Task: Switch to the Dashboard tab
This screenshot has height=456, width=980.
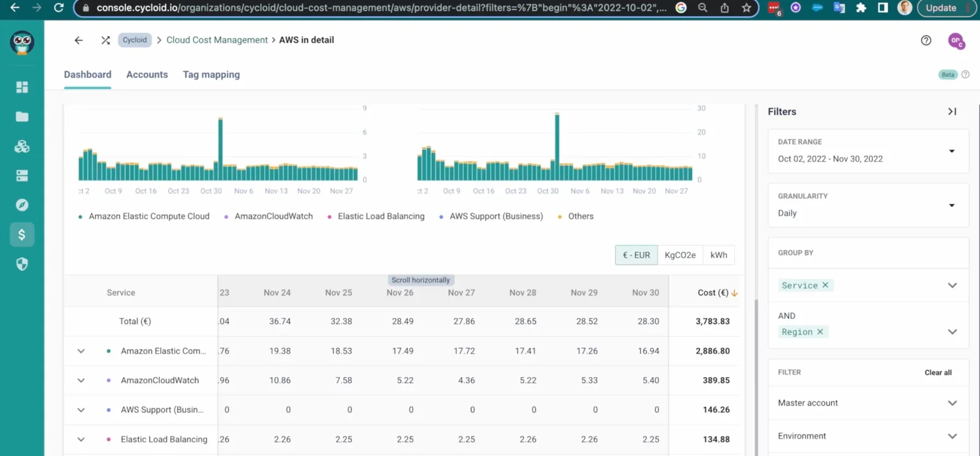Action: pyautogui.click(x=88, y=75)
